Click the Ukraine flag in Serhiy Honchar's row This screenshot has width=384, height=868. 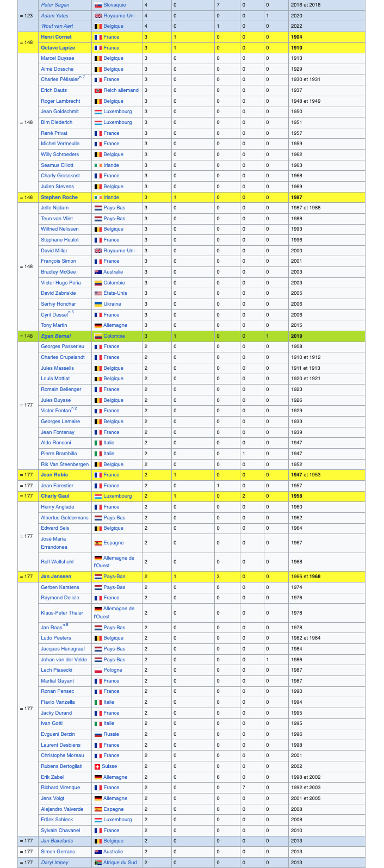click(x=98, y=304)
